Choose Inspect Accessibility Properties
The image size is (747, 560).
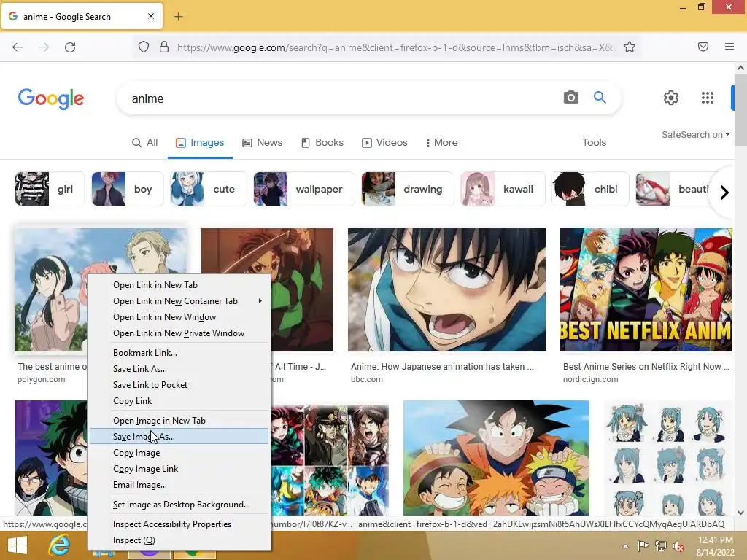[179, 524]
